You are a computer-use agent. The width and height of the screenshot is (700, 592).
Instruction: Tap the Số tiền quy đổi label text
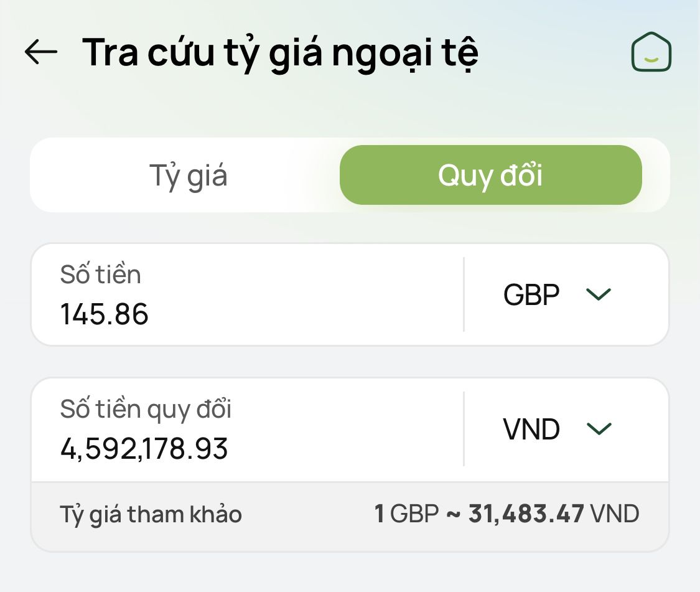[146, 409]
